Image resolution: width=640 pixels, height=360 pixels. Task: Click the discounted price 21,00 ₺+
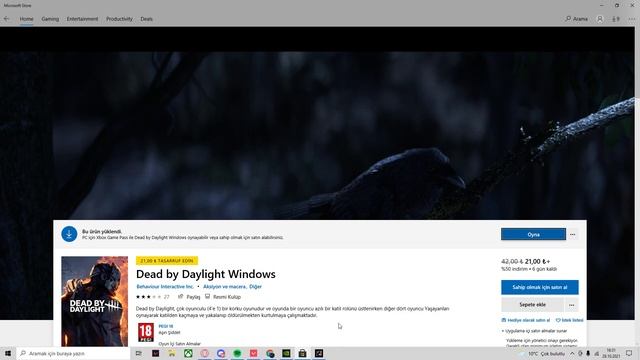(x=538, y=261)
